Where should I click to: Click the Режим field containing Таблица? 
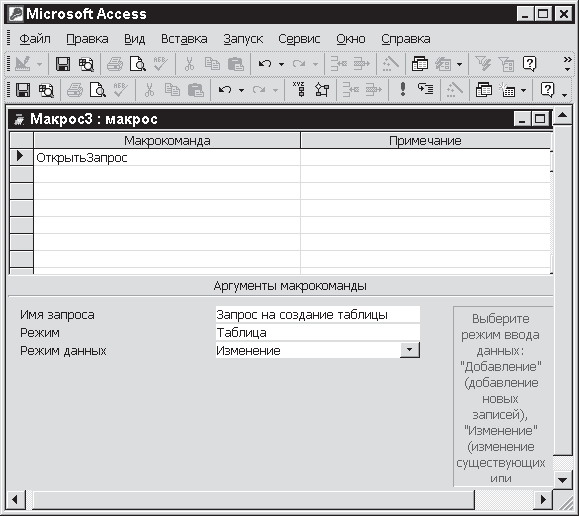318,332
